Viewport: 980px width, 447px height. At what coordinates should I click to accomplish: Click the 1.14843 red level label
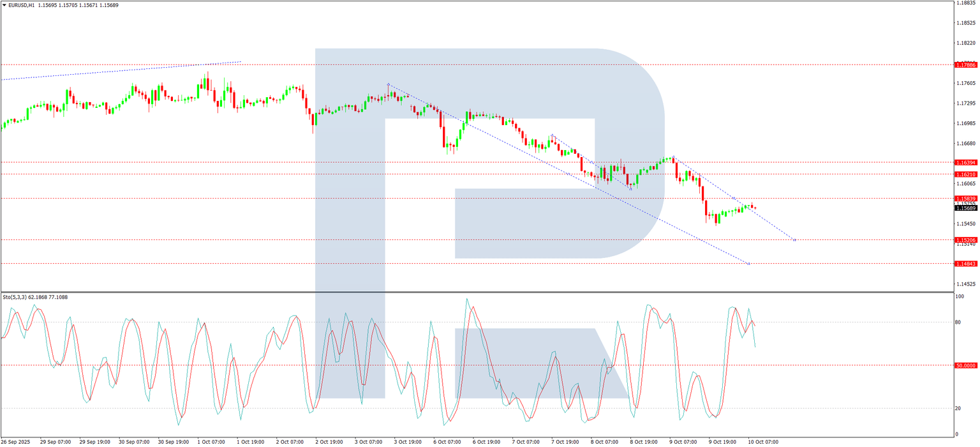point(966,264)
